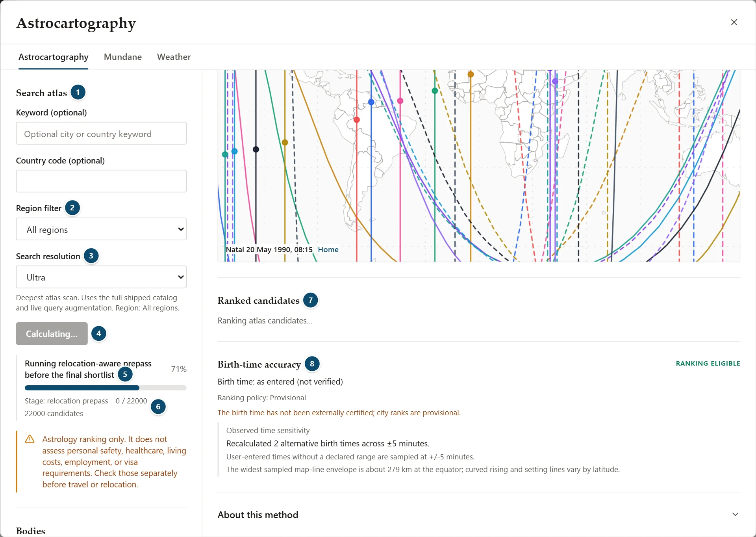Click the relocation prepass progress bar
The image size is (756, 537).
tap(106, 388)
